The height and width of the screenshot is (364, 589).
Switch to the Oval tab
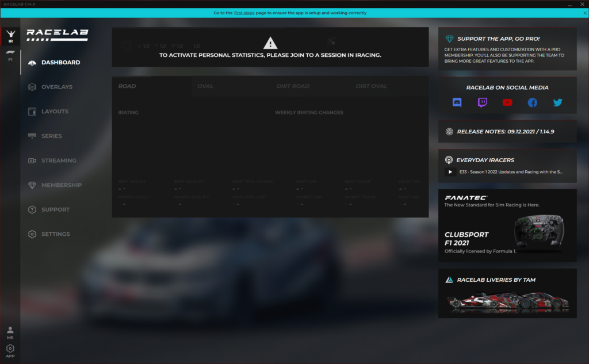tap(231, 86)
